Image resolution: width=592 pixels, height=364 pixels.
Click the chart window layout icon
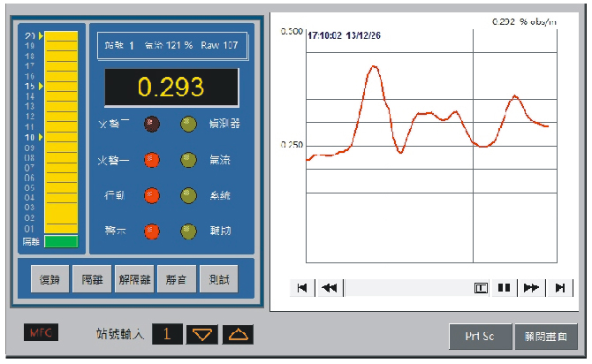(481, 287)
